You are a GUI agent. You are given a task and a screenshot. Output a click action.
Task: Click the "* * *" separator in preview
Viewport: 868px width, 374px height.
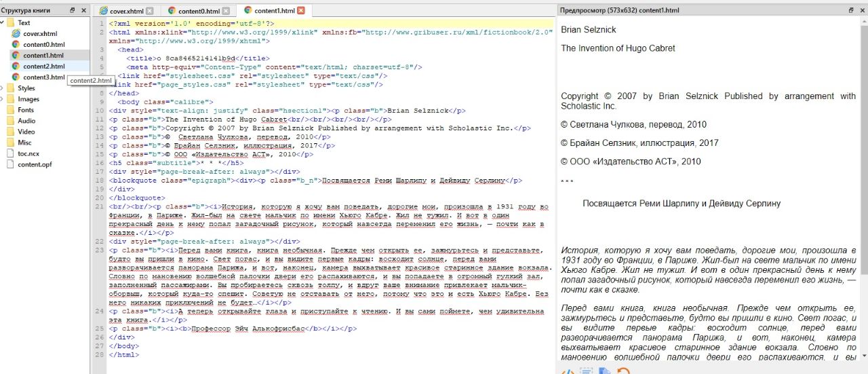coord(567,181)
